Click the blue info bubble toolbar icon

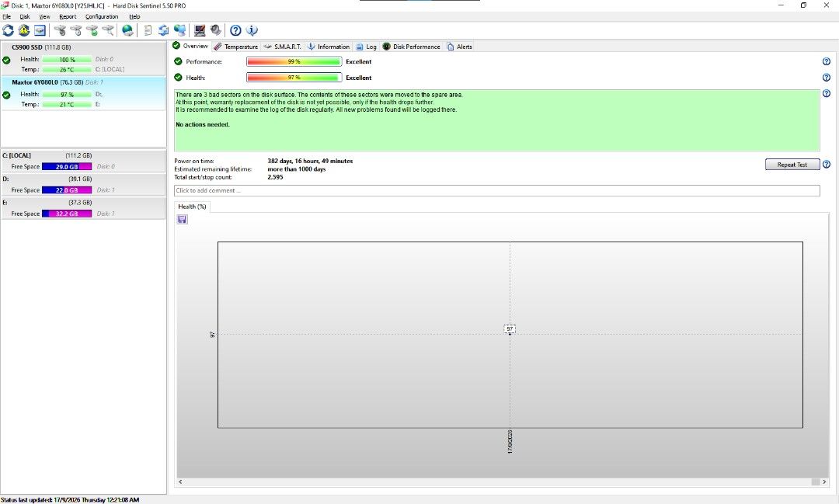[x=252, y=30]
